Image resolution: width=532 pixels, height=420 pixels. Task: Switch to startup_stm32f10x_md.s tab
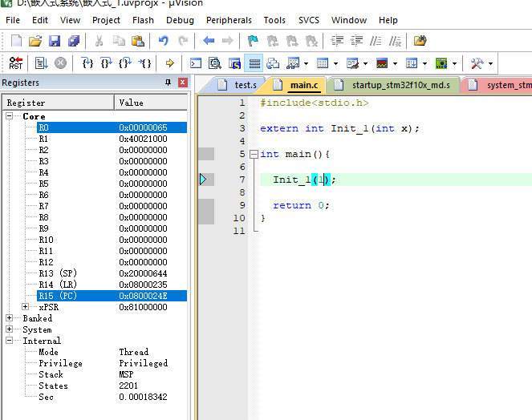click(x=394, y=84)
